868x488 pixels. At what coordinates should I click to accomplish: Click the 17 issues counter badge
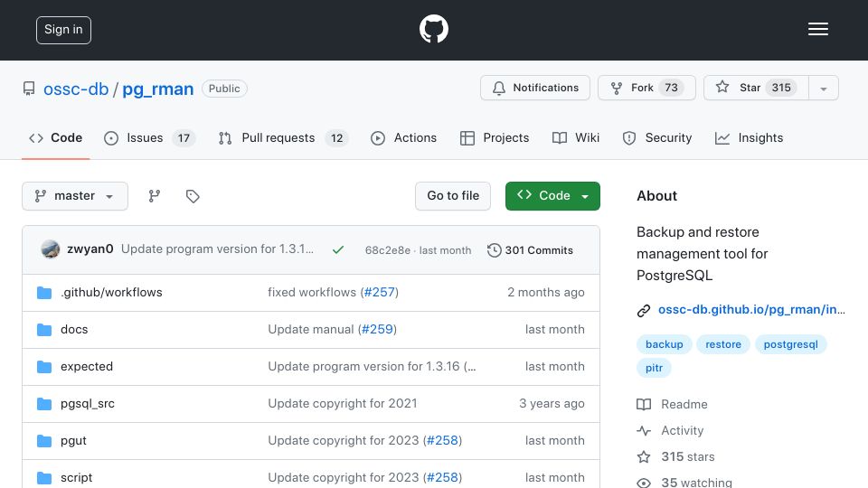[184, 138]
